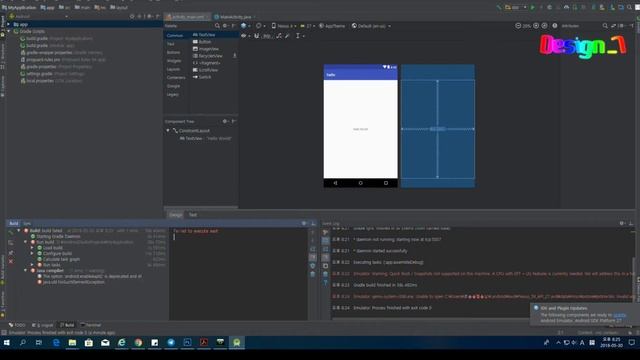Select the Buttons palette category
This screenshot has width=640, height=360.
(x=173, y=52)
